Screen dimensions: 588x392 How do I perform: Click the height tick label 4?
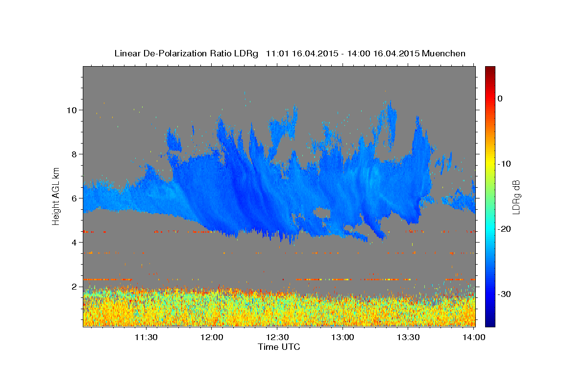point(74,243)
